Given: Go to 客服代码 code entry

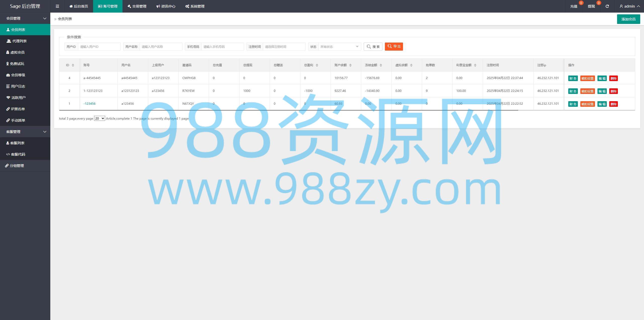Looking at the screenshot, I should click(18, 154).
